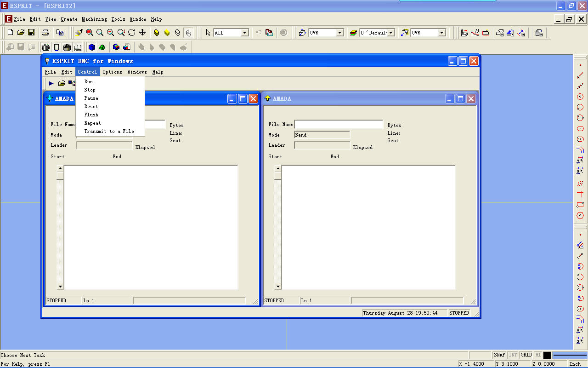The height and width of the screenshot is (368, 588).
Task: Click the Copy icon in ESPRIT toolbar
Action: click(x=60, y=32)
